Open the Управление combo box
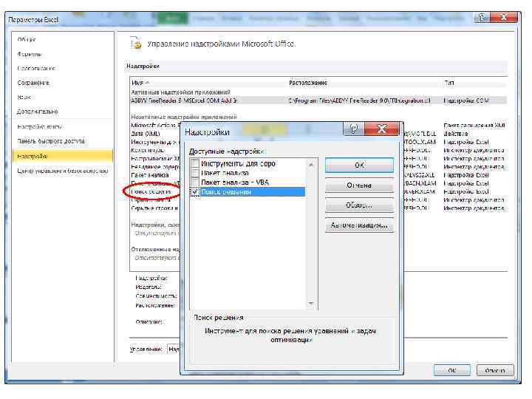This screenshot has height=399, width=532. click(174, 349)
